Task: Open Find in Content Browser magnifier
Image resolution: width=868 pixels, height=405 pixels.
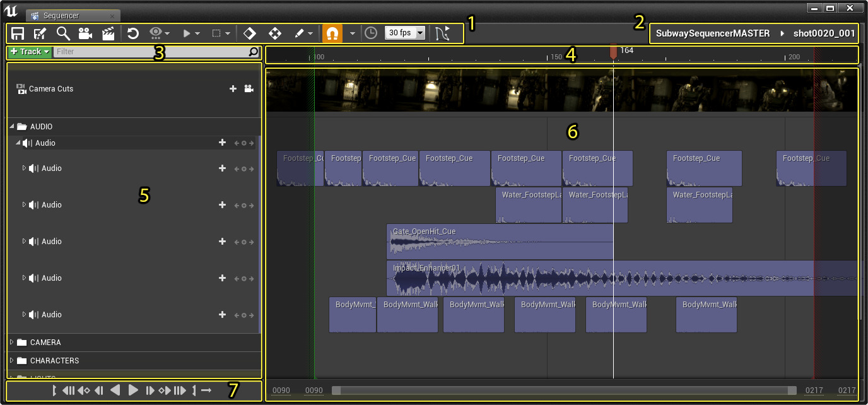Action: tap(63, 33)
